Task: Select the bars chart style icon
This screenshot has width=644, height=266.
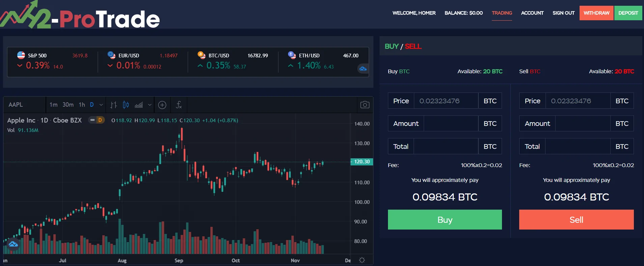Action: pos(114,105)
